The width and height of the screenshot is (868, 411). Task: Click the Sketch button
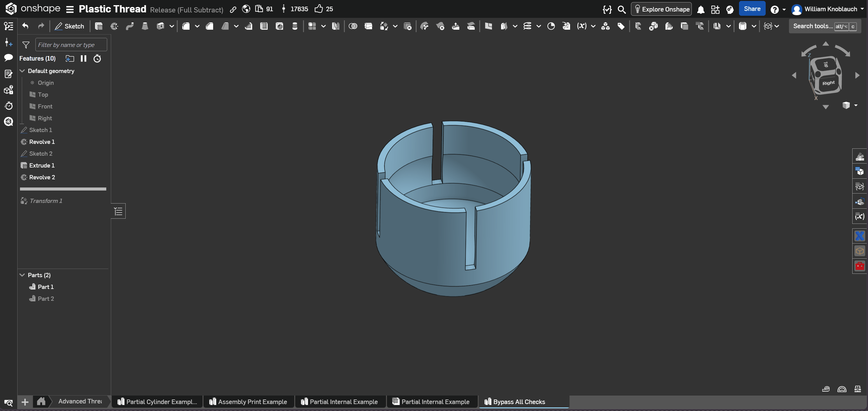[69, 26]
